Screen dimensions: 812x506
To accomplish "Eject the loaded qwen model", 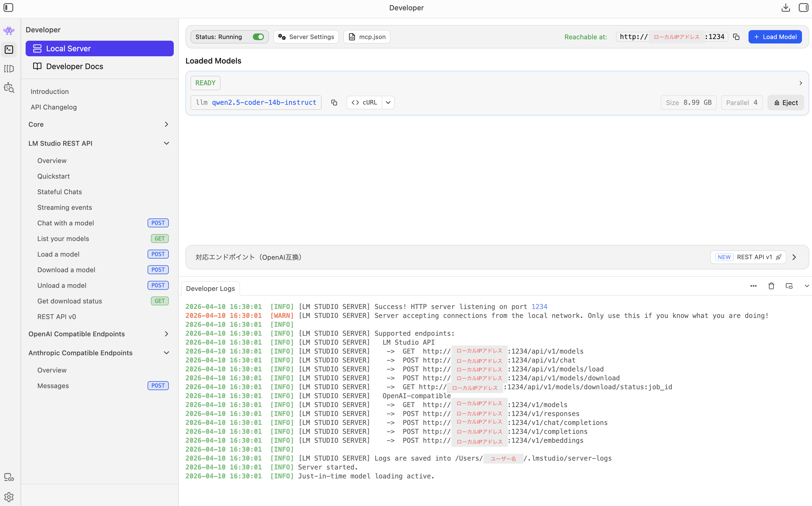I will (x=786, y=103).
